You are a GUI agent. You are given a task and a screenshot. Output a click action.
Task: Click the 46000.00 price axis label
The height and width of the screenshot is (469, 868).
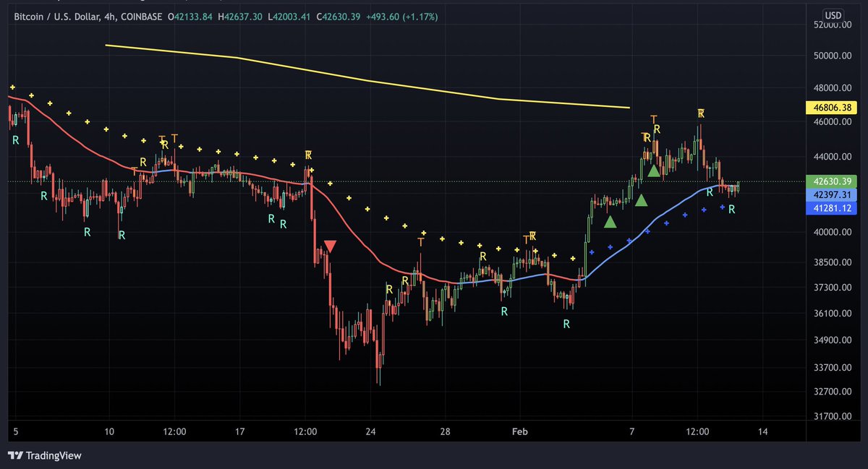831,122
